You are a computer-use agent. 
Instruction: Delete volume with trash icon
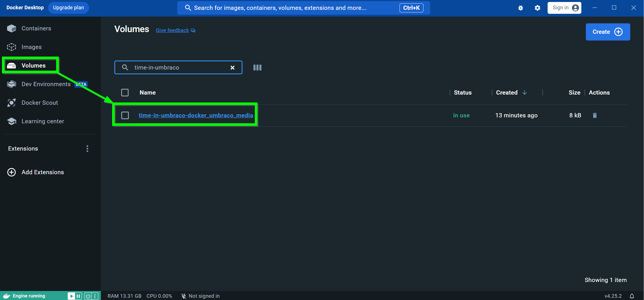coord(595,115)
